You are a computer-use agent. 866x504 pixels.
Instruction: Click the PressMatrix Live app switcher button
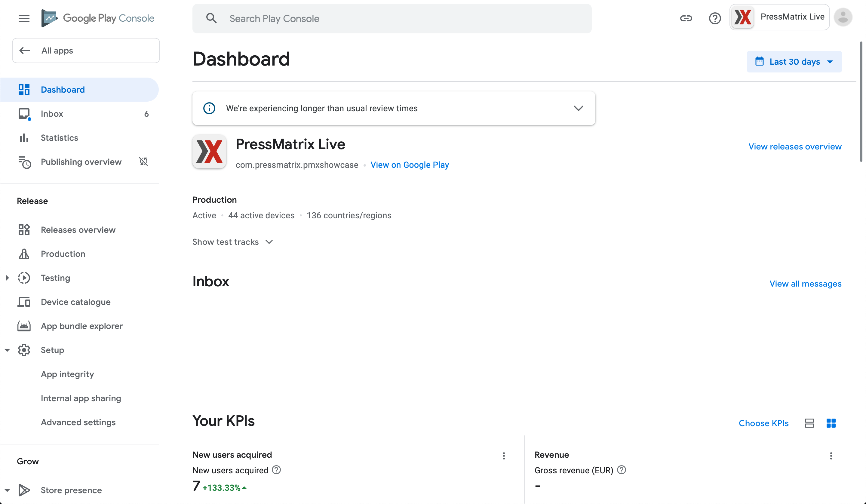pos(779,17)
